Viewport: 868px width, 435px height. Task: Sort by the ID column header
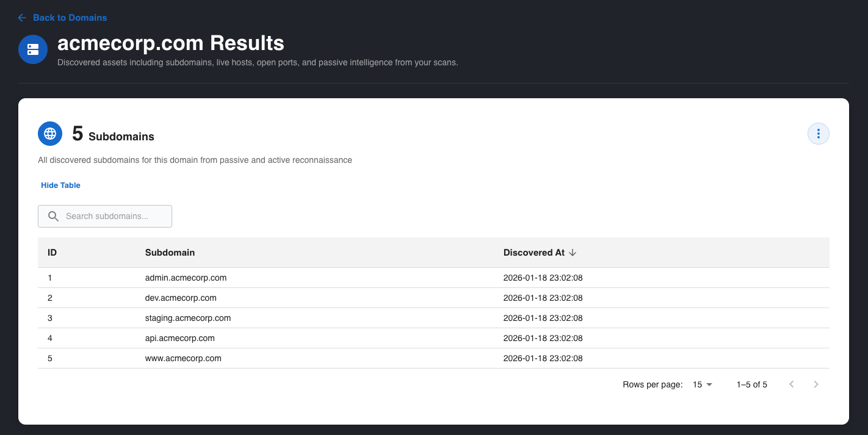click(x=52, y=252)
